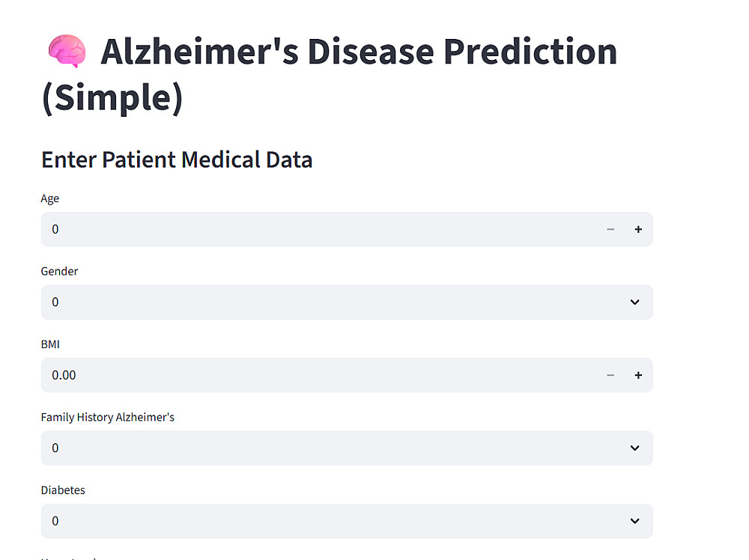Open the Diabetes select box value
Viewport: 749px width, 560px height.
point(330,521)
